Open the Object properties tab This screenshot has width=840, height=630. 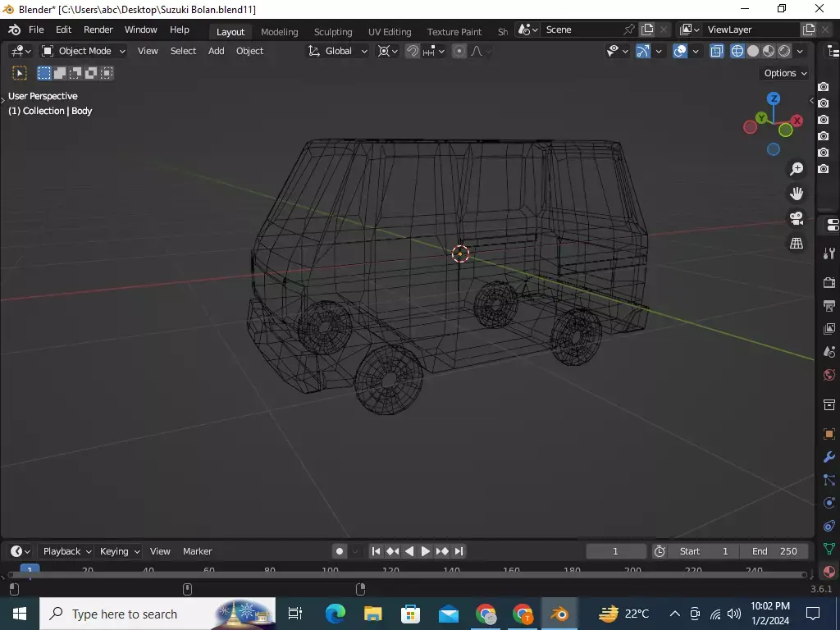829,434
